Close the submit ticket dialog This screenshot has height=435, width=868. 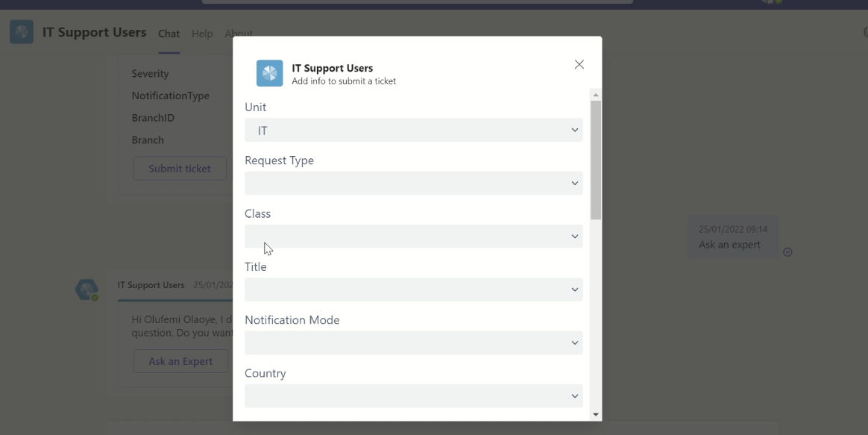click(579, 64)
